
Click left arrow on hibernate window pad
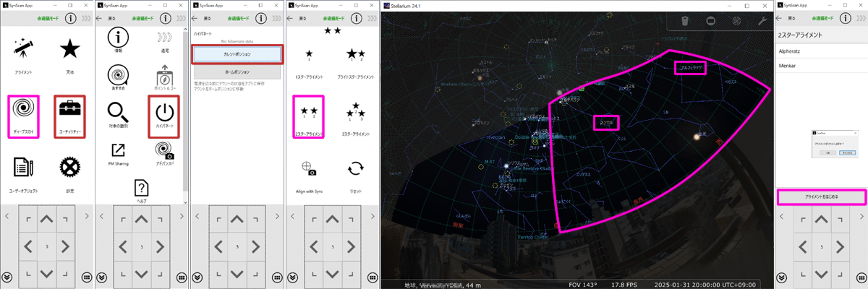point(218,247)
